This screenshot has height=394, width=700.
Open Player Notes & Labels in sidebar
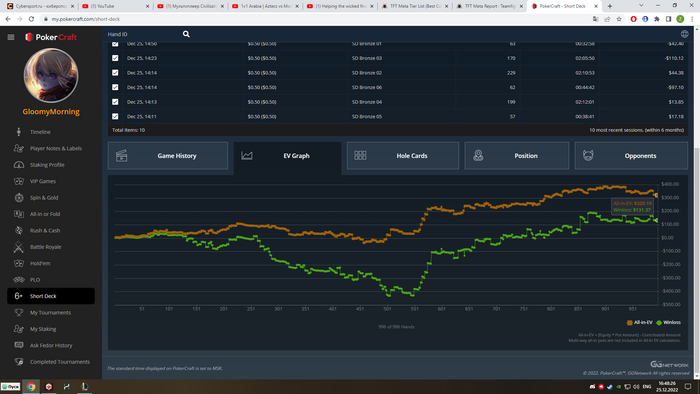pos(56,149)
